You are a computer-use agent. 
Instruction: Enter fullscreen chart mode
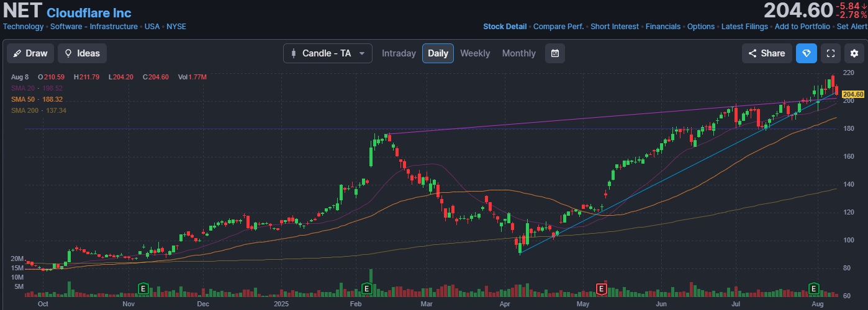(831, 53)
